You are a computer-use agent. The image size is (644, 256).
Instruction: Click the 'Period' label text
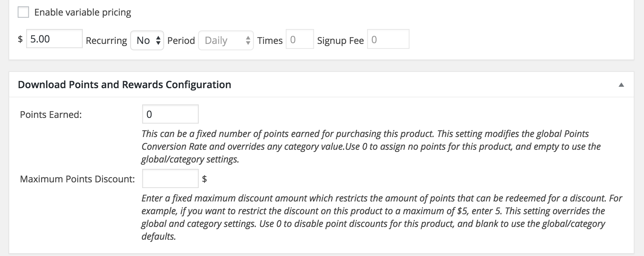[181, 41]
